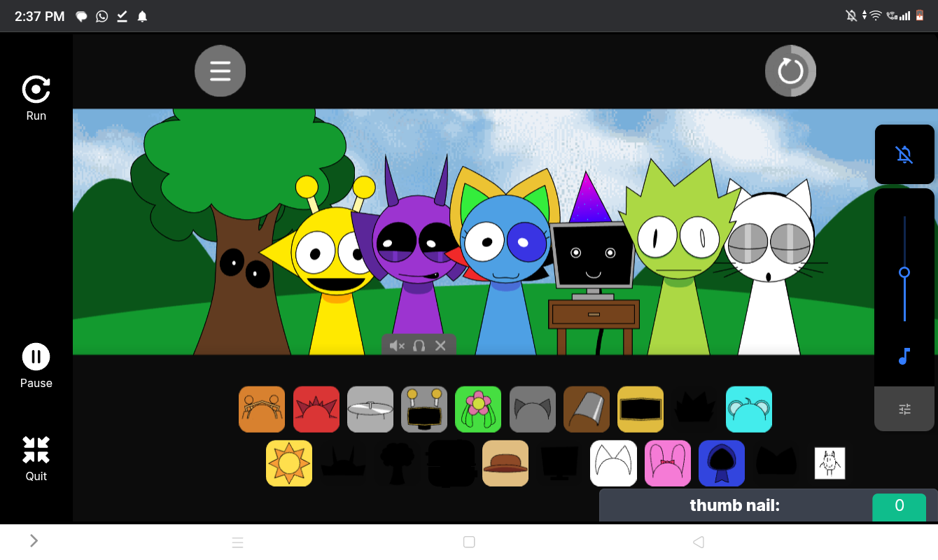938x560 pixels.
Task: Tap the Android home square button
Action: click(x=469, y=542)
